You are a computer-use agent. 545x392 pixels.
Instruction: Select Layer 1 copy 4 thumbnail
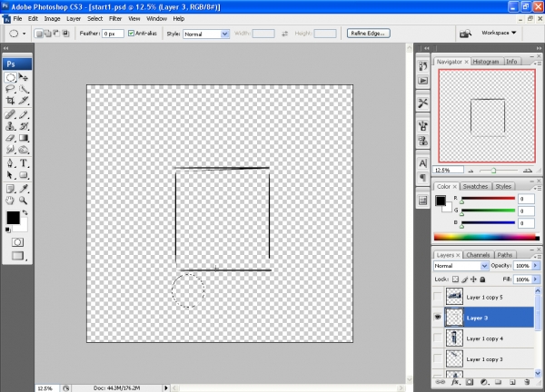coord(454,338)
